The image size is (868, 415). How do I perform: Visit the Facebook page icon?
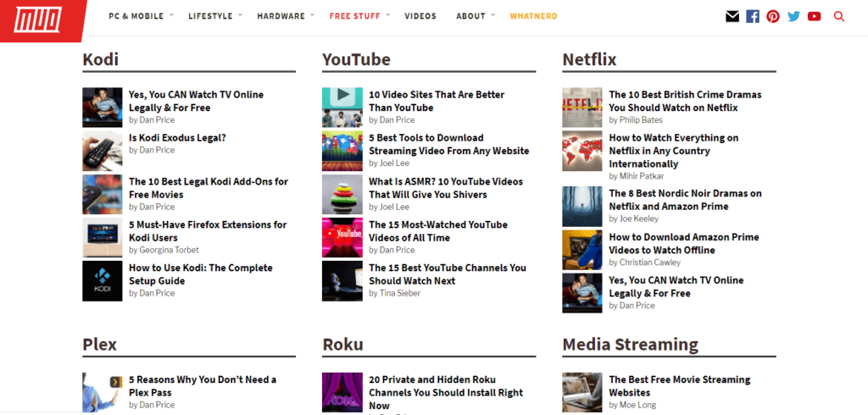753,17
